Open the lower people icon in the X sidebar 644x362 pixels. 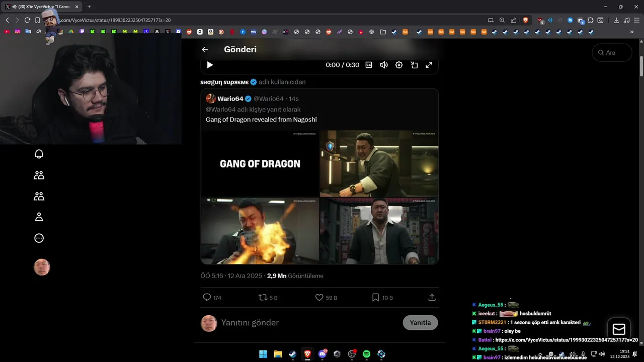39,196
